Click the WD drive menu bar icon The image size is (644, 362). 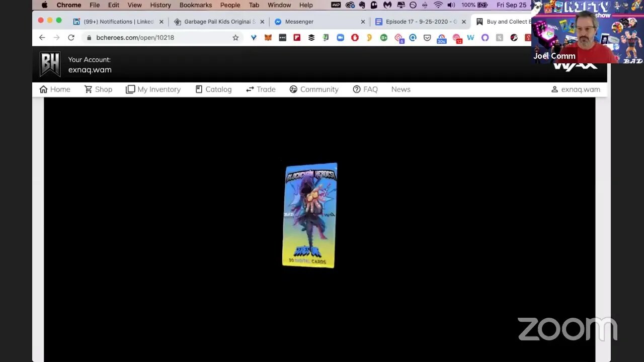click(x=336, y=5)
